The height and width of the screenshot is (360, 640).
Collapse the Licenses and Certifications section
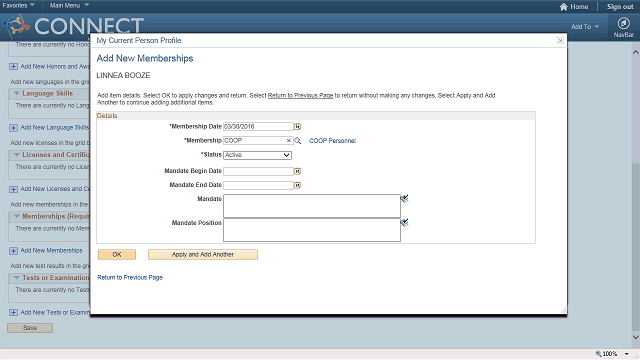coord(17,155)
